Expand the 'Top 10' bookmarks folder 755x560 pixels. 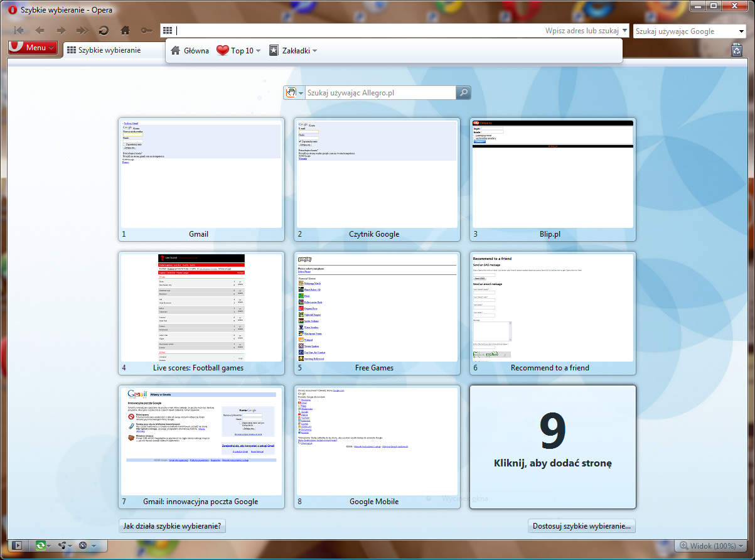point(238,51)
